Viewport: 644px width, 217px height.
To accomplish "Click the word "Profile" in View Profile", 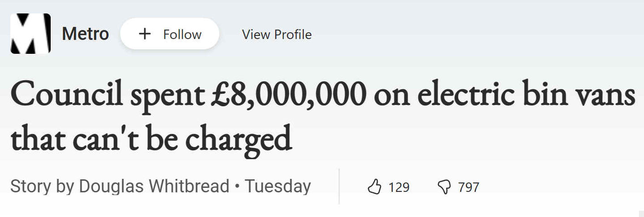I will tap(293, 34).
